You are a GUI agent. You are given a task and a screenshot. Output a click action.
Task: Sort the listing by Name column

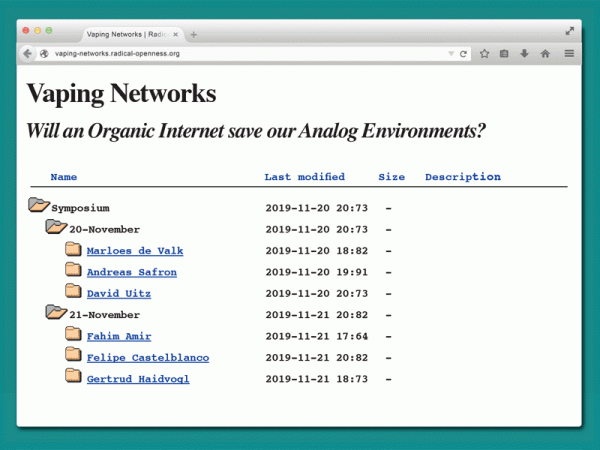tap(63, 177)
